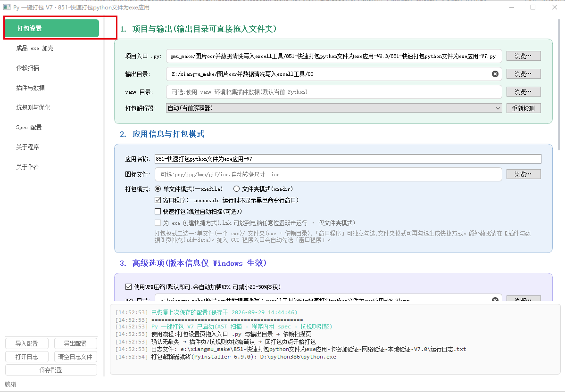Browse for the 图标文件
Screen dimensions: 565x392
[x=523, y=174]
